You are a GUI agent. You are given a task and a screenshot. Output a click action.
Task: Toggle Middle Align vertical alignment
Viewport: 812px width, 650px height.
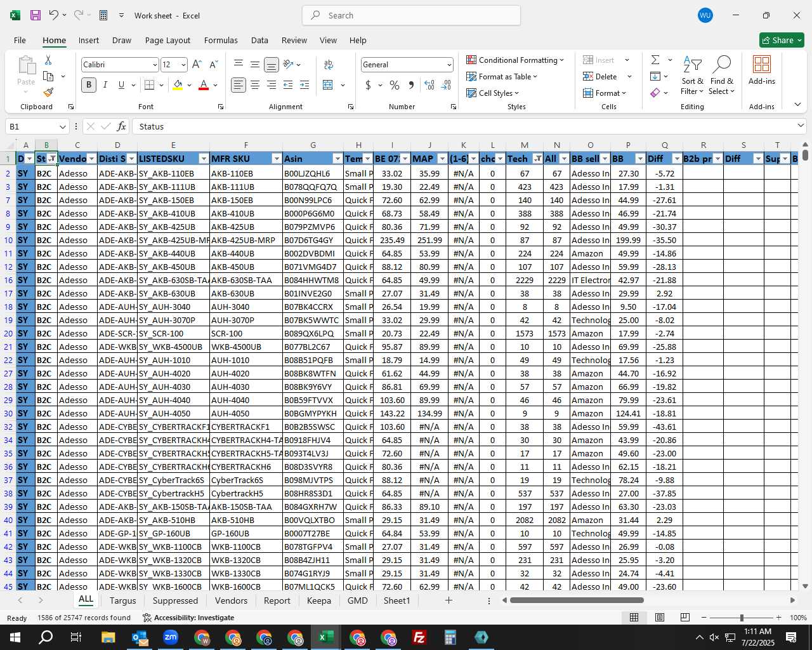click(255, 64)
